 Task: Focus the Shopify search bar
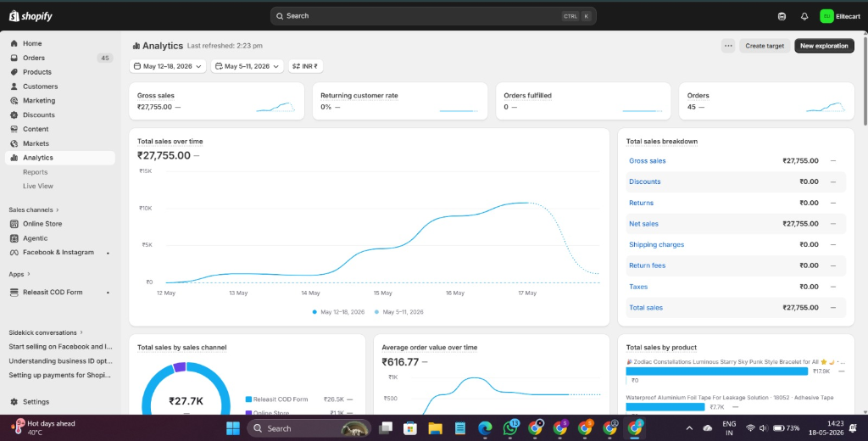point(433,16)
